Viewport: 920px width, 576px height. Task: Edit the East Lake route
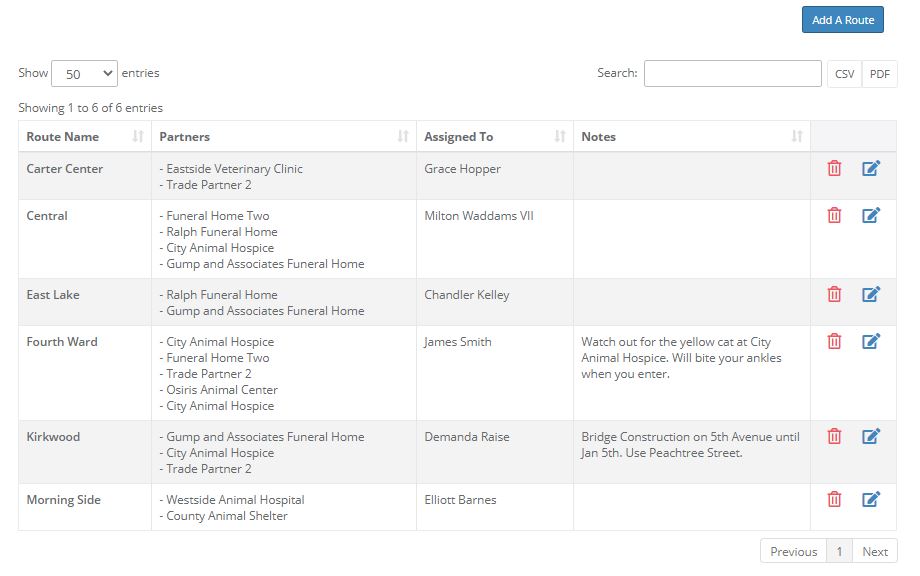pyautogui.click(x=871, y=294)
